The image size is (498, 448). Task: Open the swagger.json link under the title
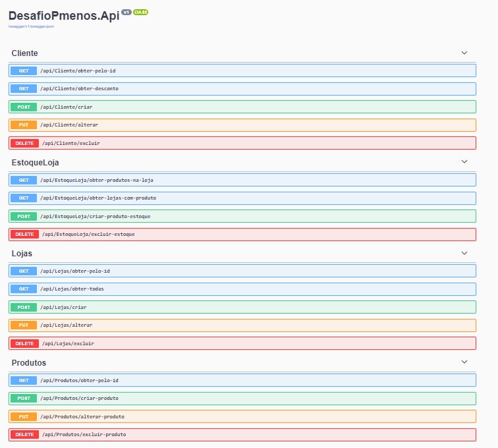(x=32, y=26)
